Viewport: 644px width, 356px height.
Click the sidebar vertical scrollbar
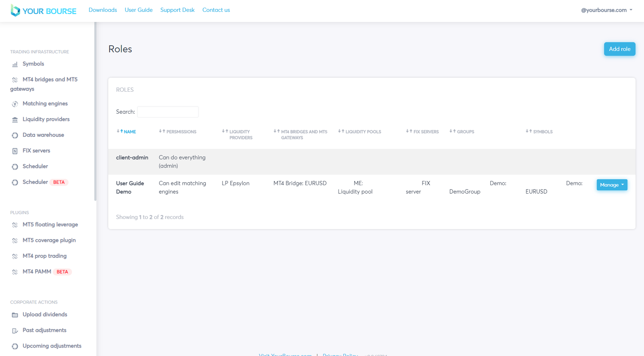pos(95,111)
